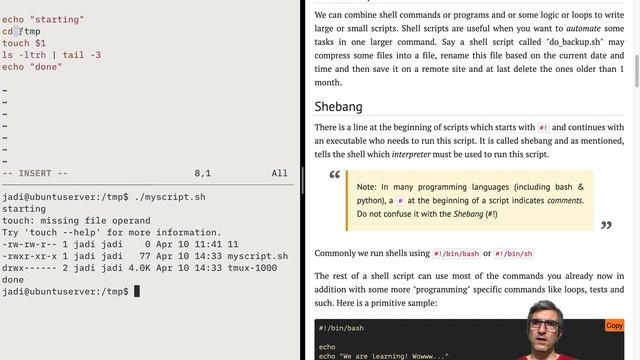Click 'touch: missing file operand' error line
This screenshot has height=360, width=640.
[x=76, y=220]
